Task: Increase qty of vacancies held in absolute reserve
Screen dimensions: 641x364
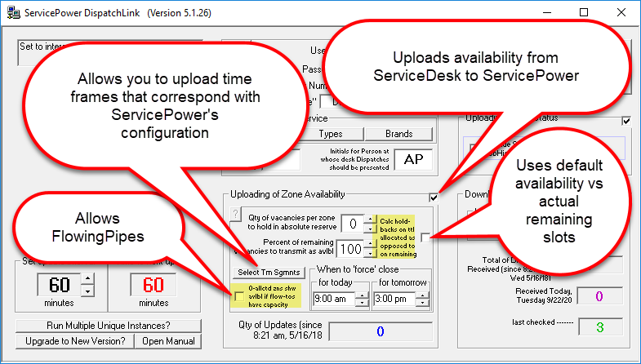Action: tap(370, 220)
